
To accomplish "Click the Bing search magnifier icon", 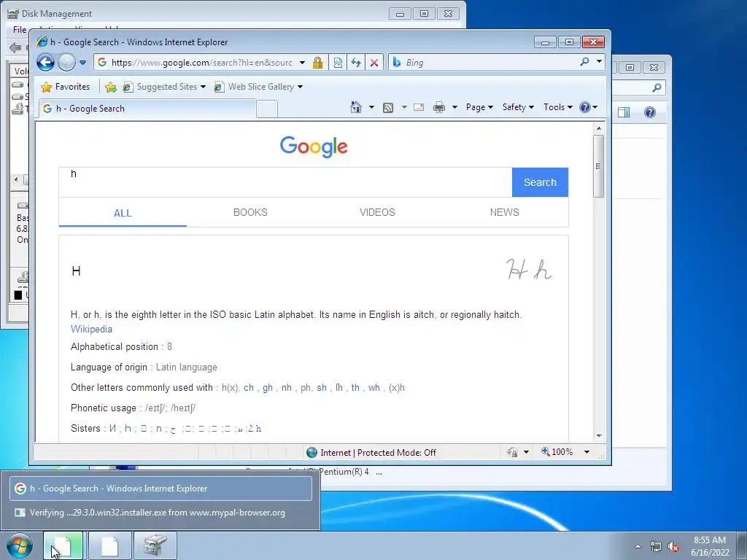I will (584, 62).
